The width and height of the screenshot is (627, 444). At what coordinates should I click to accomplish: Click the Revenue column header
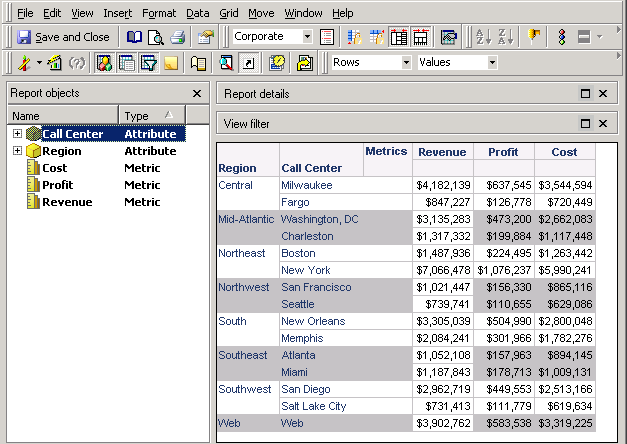coord(441,152)
